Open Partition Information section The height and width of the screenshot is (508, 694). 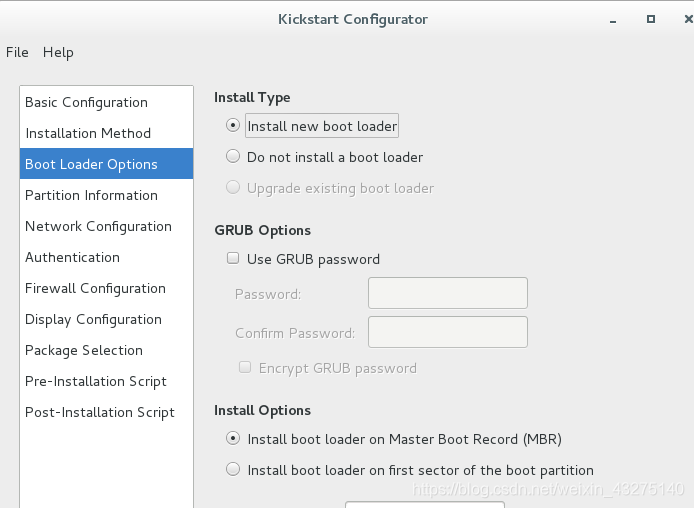tap(91, 195)
